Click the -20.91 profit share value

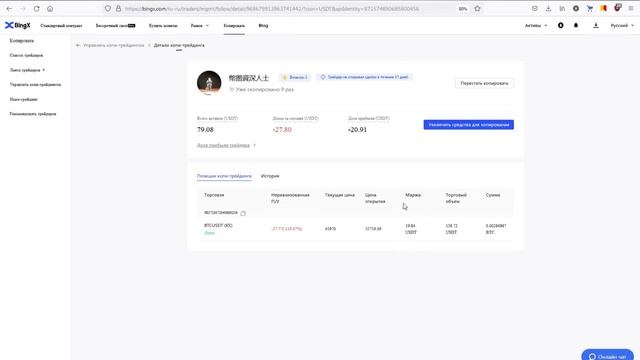click(358, 129)
